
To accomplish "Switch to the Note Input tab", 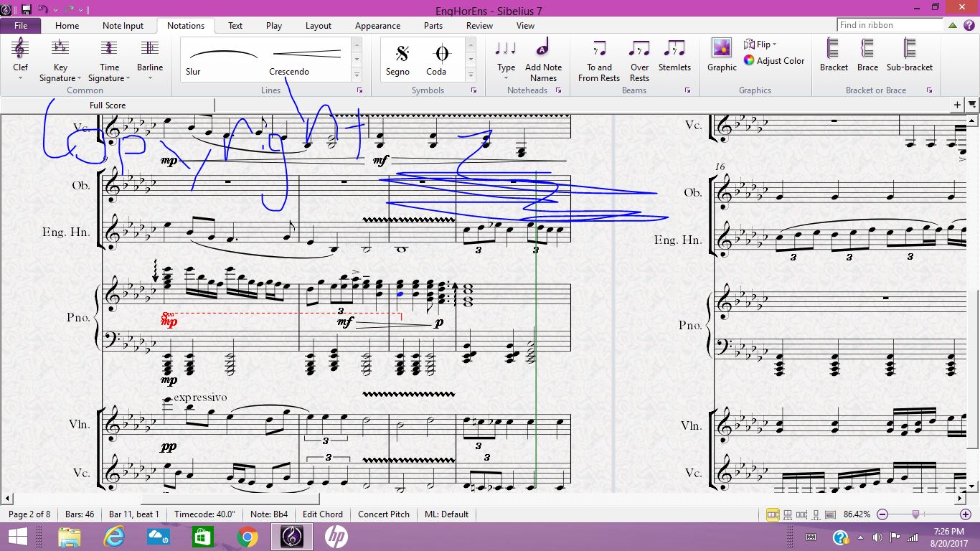I will [123, 25].
